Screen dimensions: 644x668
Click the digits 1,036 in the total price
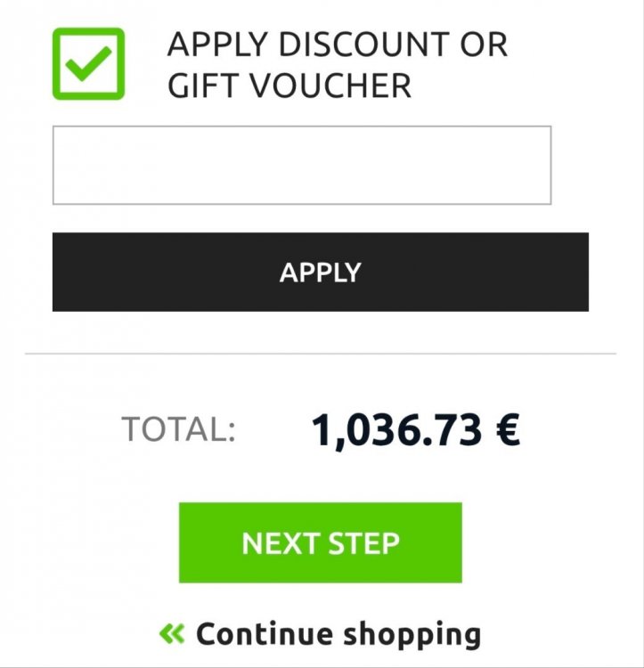coord(363,430)
